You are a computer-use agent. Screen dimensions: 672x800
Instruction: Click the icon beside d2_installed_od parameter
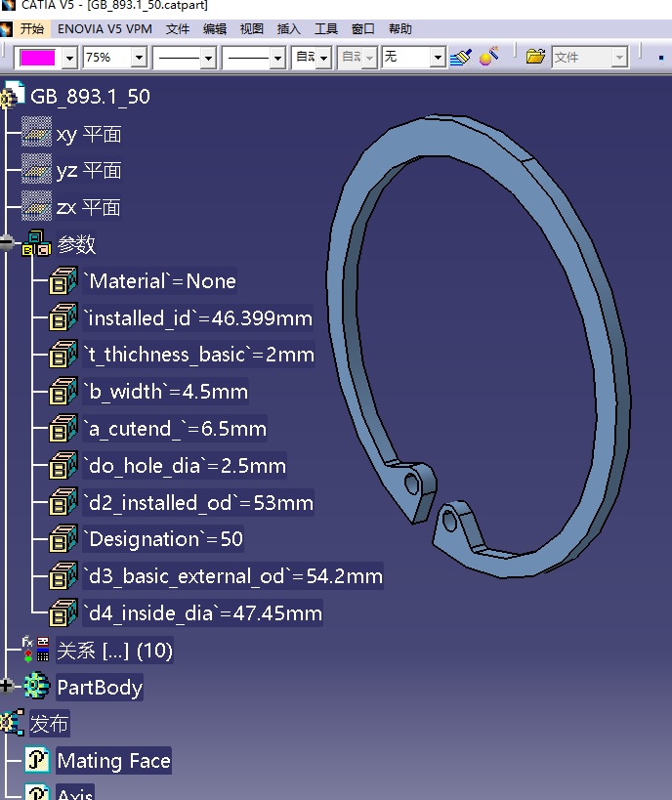tap(63, 502)
